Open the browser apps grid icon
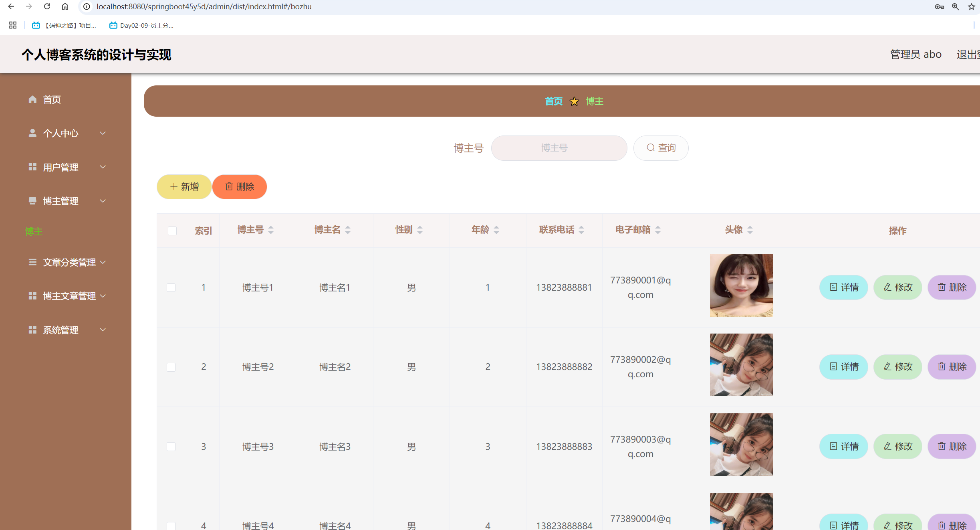The width and height of the screenshot is (980, 530). (13, 25)
